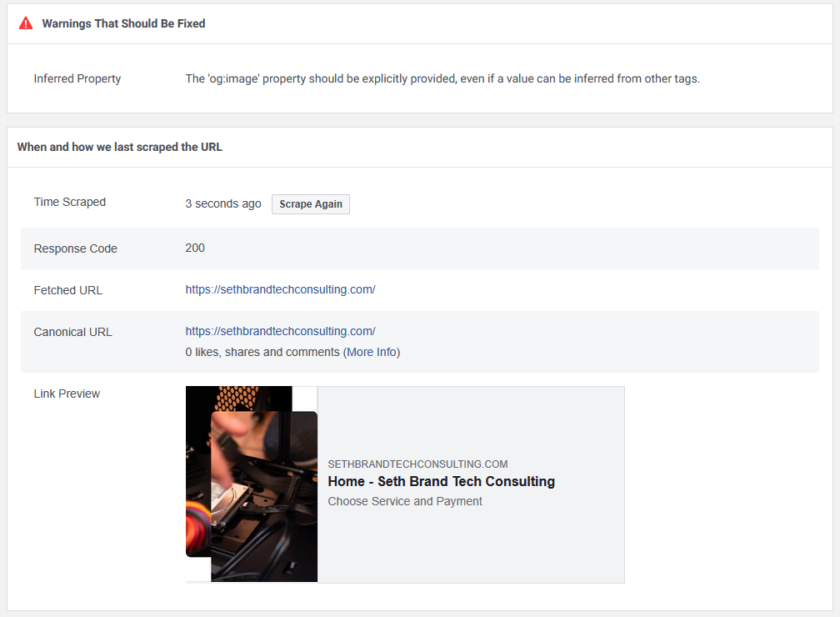Click the Choose Service and Payment description
The width and height of the screenshot is (840, 617).
tap(405, 501)
